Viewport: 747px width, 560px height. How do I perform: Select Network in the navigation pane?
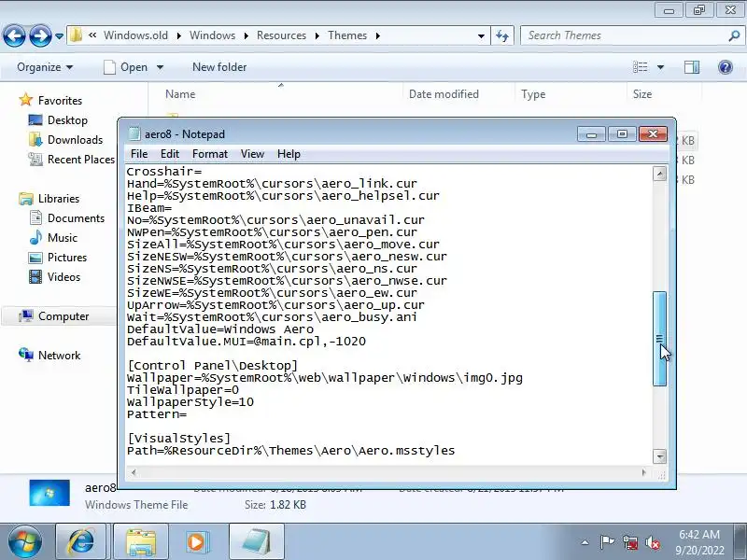pyautogui.click(x=59, y=356)
